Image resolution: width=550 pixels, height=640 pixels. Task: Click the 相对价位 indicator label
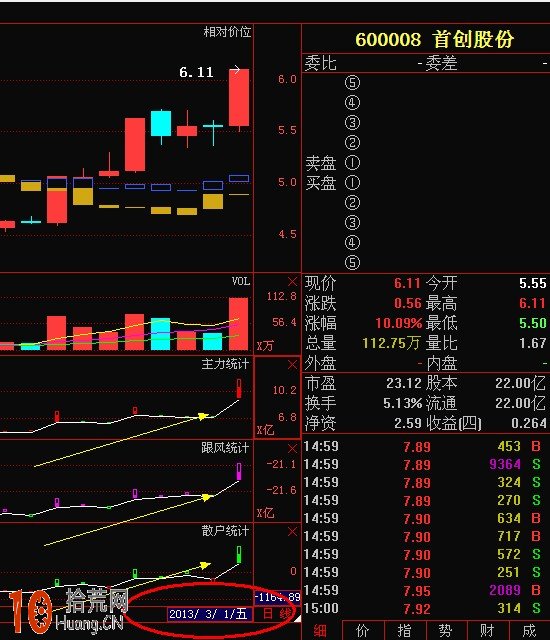(227, 32)
